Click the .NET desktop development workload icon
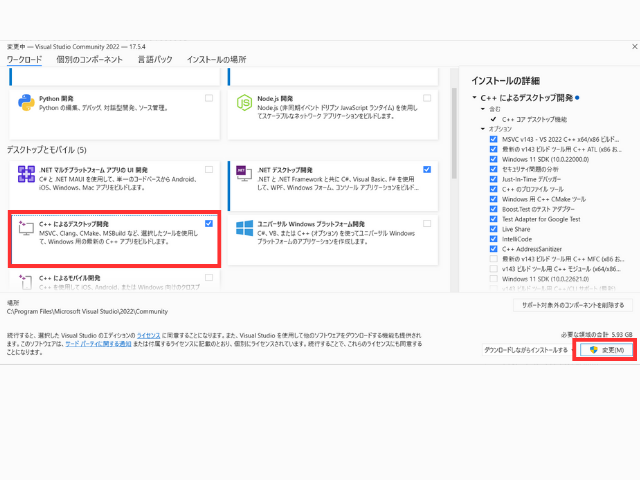Screen dimensions: 640x480 tap(244, 173)
